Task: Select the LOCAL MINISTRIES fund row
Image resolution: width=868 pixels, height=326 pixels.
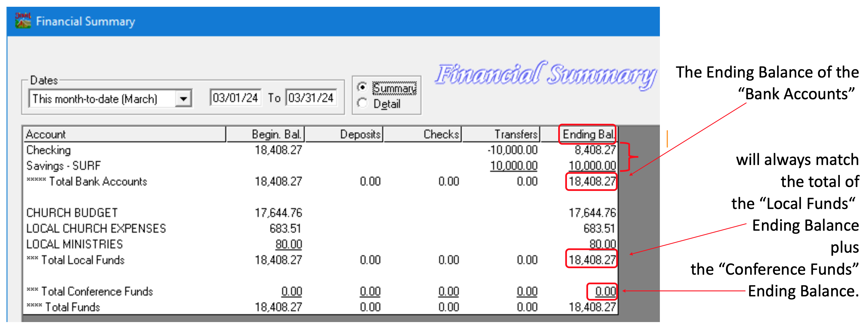Action: (x=74, y=244)
